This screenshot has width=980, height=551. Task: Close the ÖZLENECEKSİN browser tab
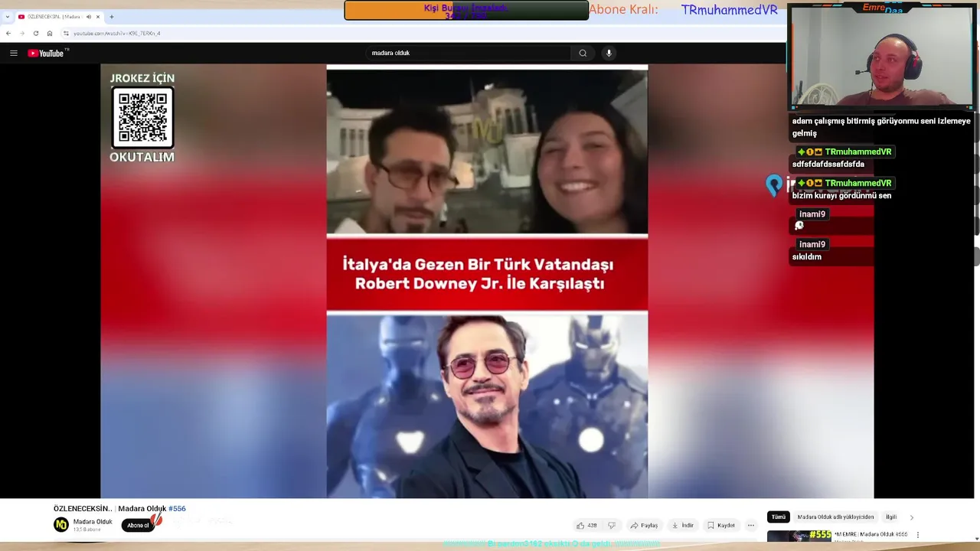(98, 17)
